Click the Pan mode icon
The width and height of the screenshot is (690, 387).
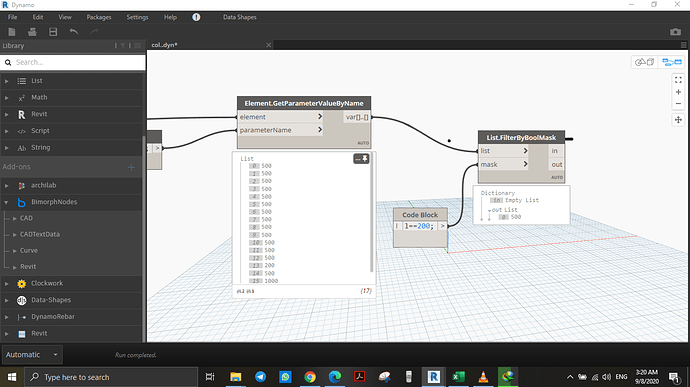point(678,120)
